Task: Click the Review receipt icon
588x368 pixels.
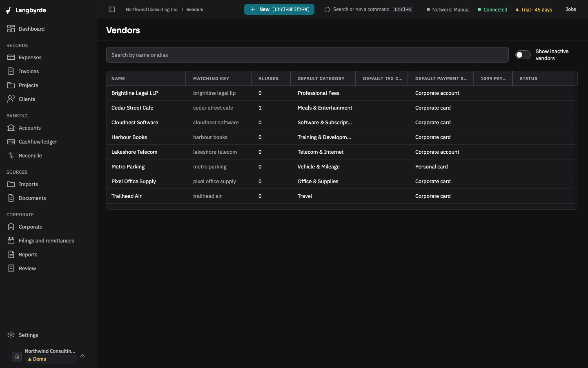Action: tap(11, 268)
